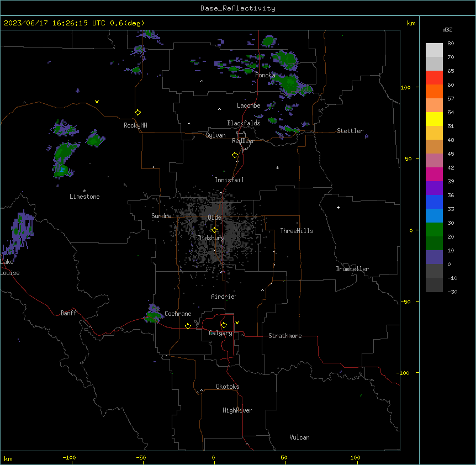Click the yellow diamond marker between Olds and Didsbury
The height and width of the screenshot is (465, 476).
(x=214, y=230)
